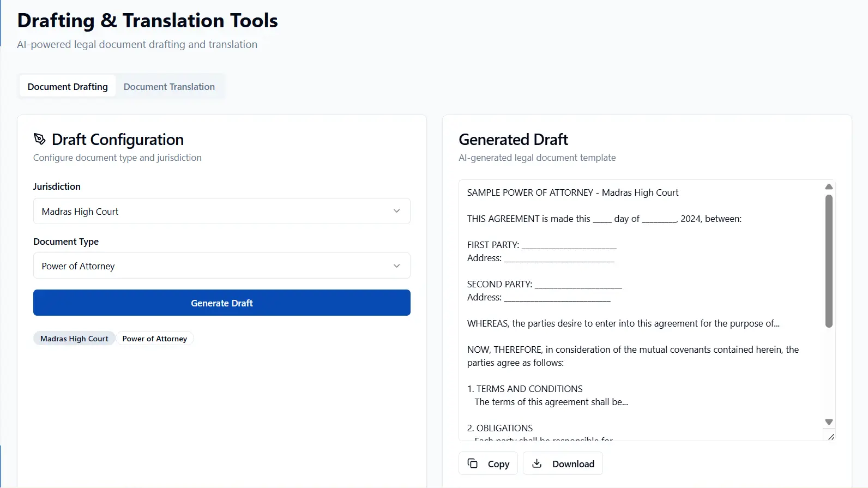Select the Document Drafting tab
The height and width of the screenshot is (488, 868).
click(x=68, y=87)
